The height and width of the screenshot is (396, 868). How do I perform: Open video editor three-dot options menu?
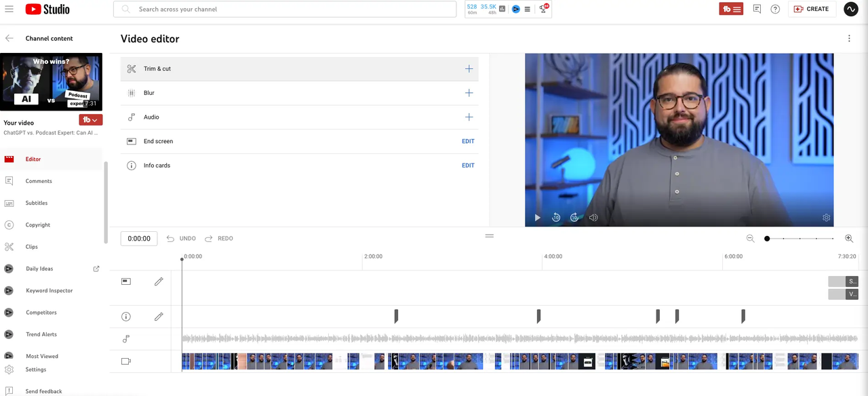849,39
